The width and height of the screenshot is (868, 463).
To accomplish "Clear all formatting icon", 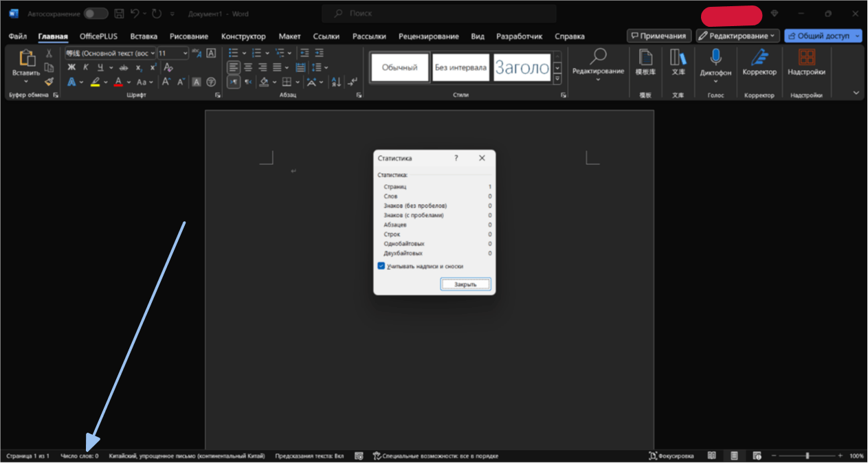I will [168, 67].
